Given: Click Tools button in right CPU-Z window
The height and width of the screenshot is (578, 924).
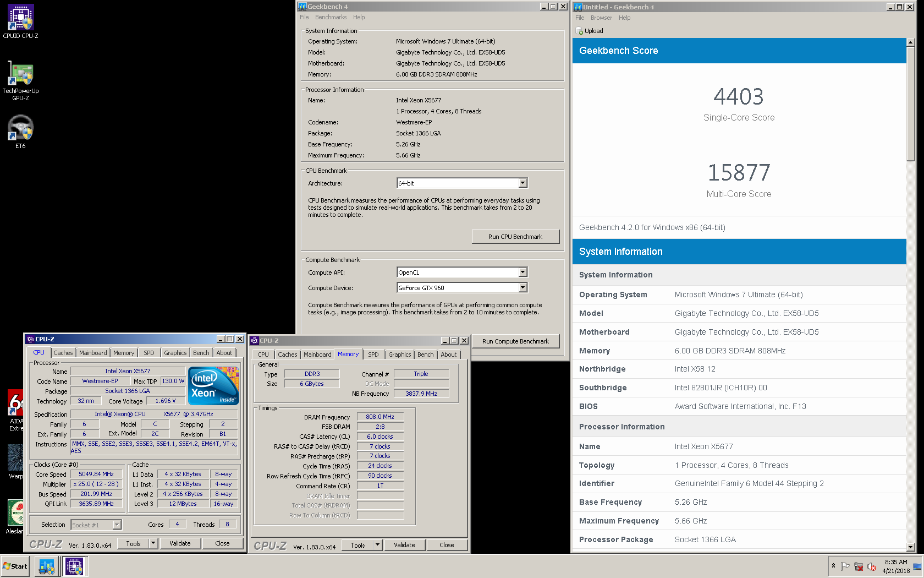Looking at the screenshot, I should coord(358,545).
